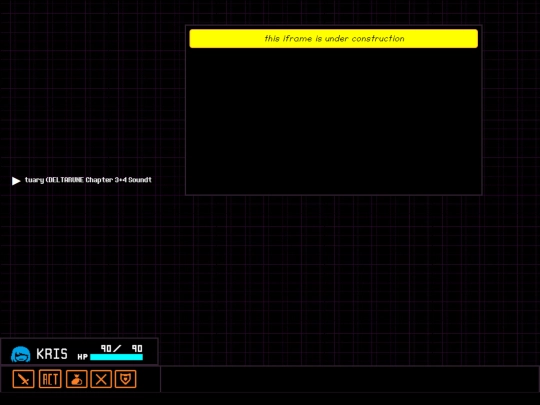Image resolution: width=540 pixels, height=405 pixels.
Task: Pick the Defend shield icon
Action: 125,379
